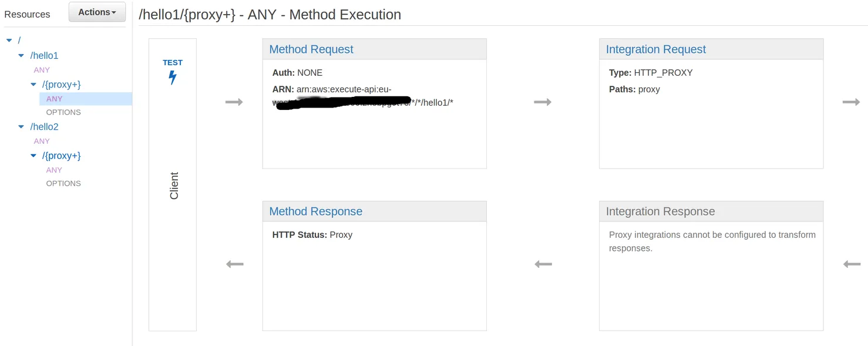Select the /hello2 resource
868x346 pixels.
click(x=45, y=127)
